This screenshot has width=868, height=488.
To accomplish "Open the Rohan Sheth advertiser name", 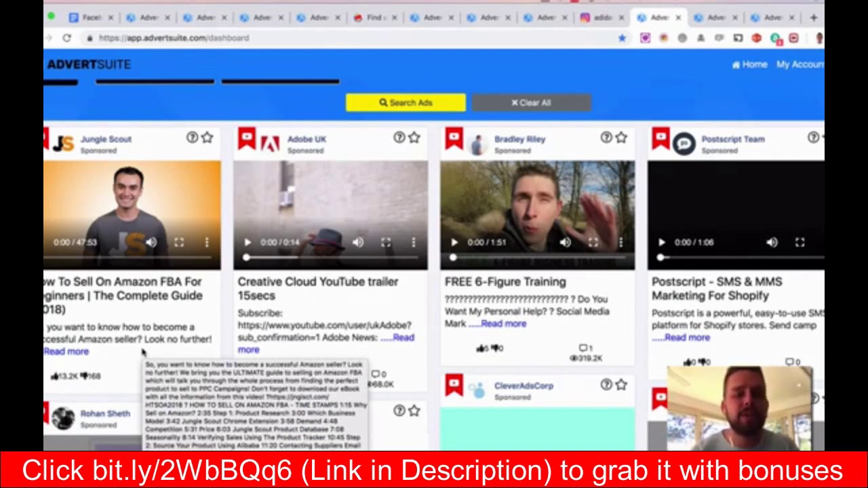I will (x=105, y=413).
